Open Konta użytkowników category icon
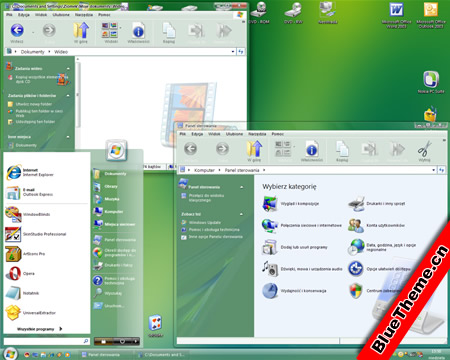 [356, 226]
